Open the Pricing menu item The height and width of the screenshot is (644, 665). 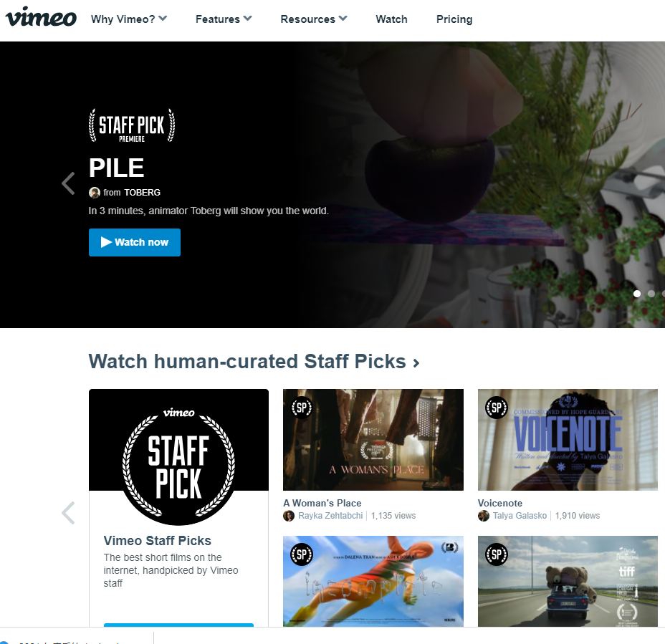point(454,19)
